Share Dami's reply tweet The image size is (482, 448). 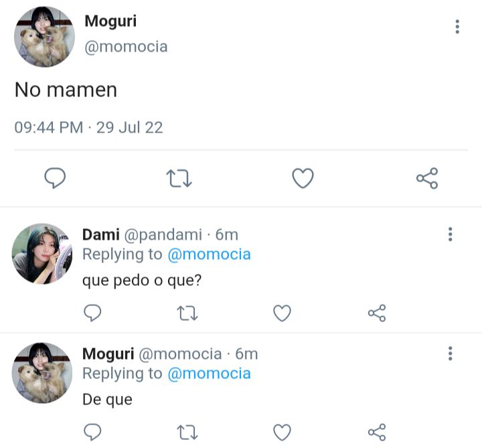tap(377, 313)
